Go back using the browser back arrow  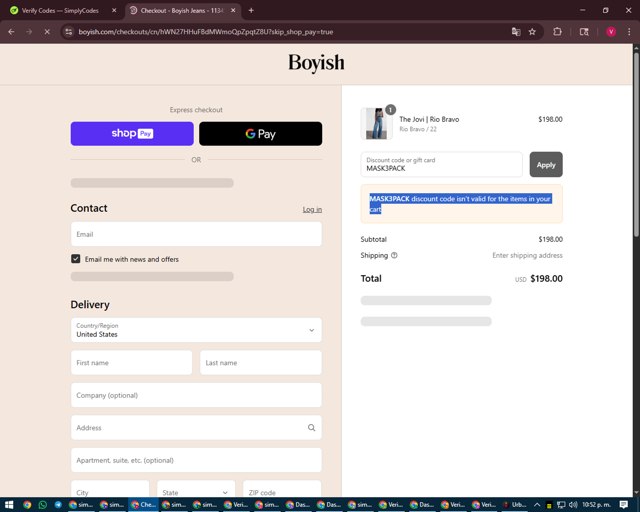pyautogui.click(x=11, y=31)
